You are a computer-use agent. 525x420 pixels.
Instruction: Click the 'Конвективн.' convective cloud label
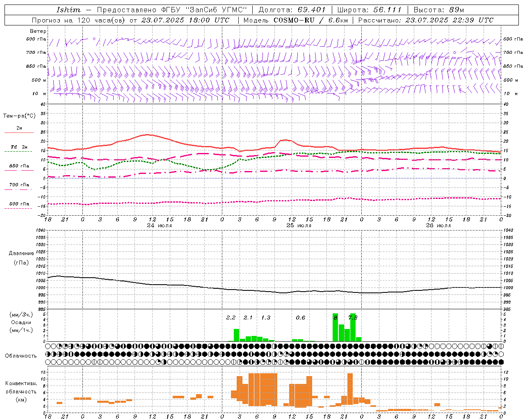click(21, 383)
